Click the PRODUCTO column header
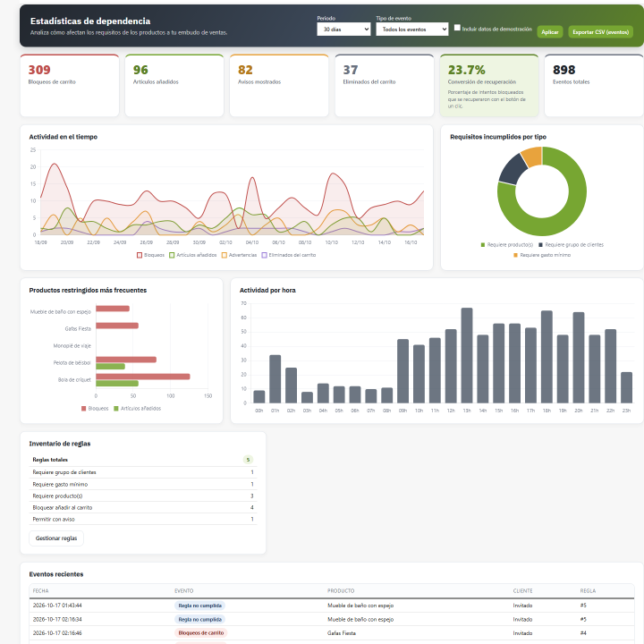644x644 pixels. point(341,590)
